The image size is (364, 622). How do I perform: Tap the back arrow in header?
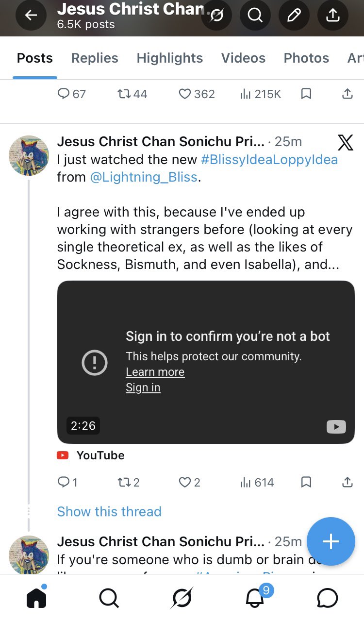tap(31, 16)
